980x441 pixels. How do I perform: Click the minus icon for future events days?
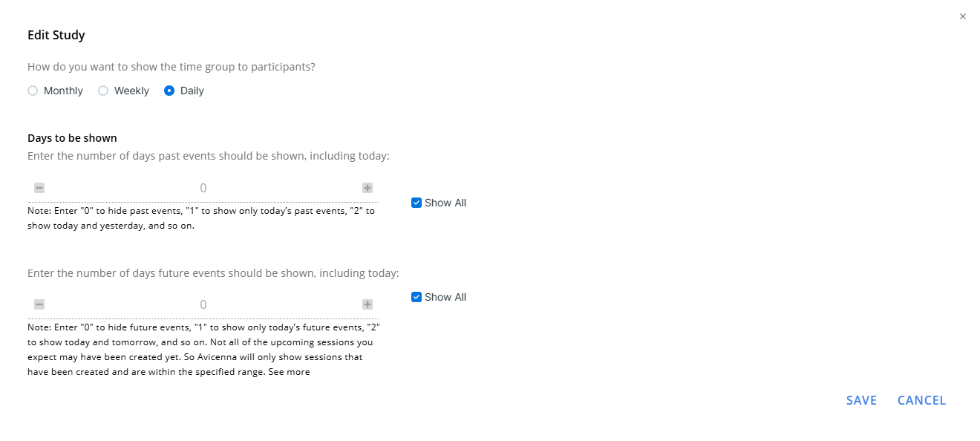[x=39, y=304]
